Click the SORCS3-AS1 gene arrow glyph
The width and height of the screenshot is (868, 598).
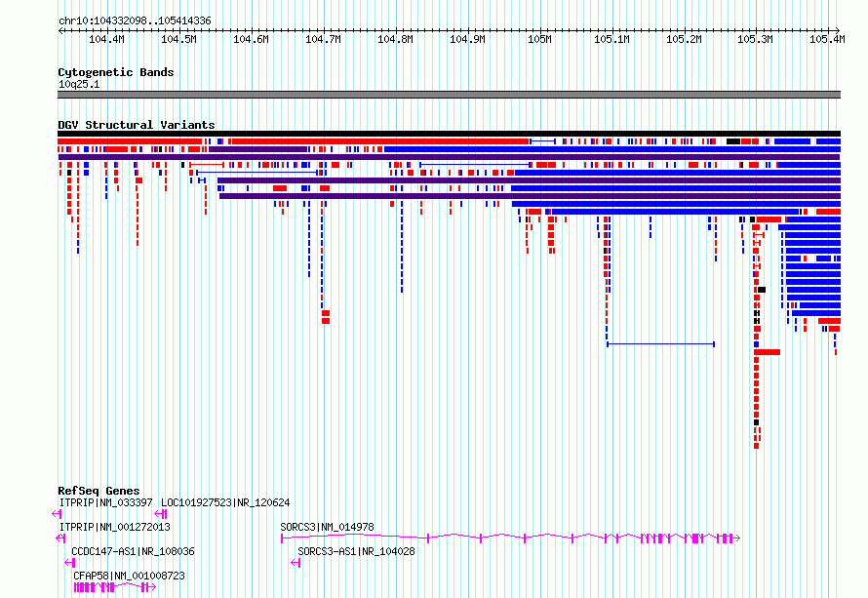296,563
